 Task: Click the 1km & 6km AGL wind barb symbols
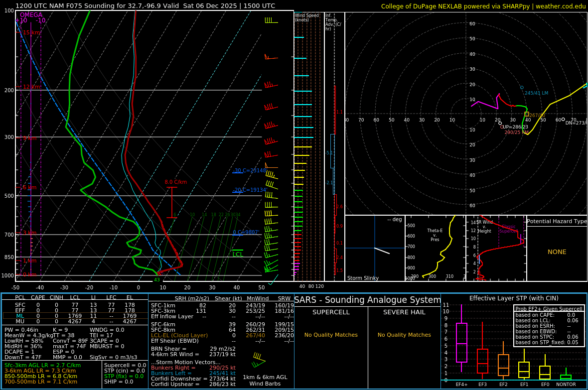(259, 360)
